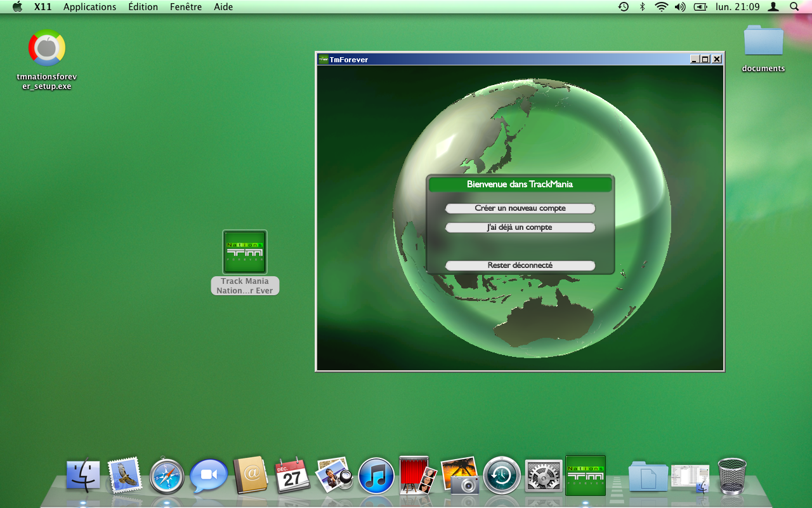Click the volume icon in menu bar
The height and width of the screenshot is (508, 812).
[x=680, y=7]
